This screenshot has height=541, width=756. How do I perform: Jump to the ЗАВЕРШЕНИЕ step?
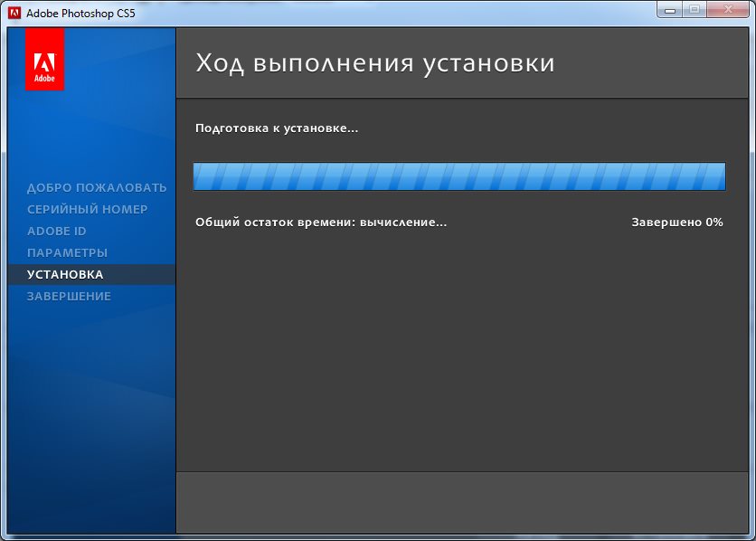(x=69, y=297)
